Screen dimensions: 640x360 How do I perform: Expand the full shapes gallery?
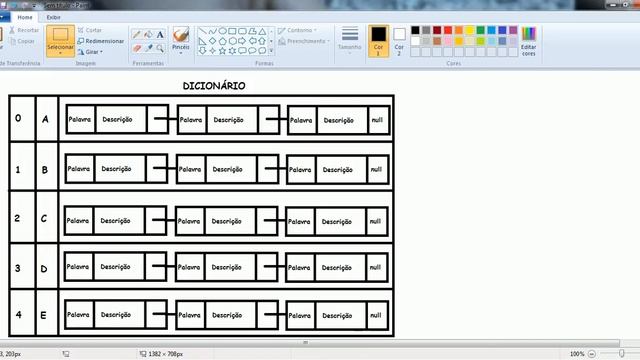[x=271, y=51]
